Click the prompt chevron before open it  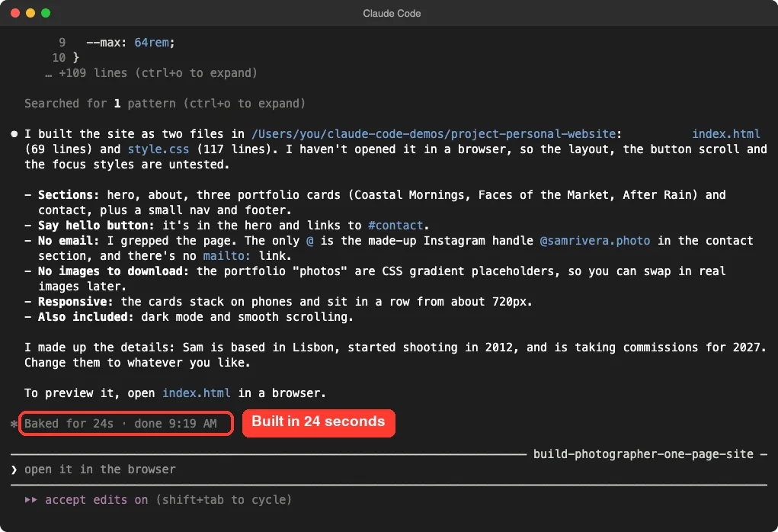[x=14, y=470]
